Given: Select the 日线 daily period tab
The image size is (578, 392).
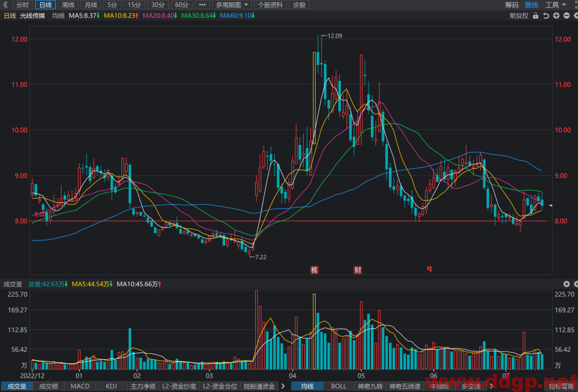Looking at the screenshot, I should click(45, 5).
